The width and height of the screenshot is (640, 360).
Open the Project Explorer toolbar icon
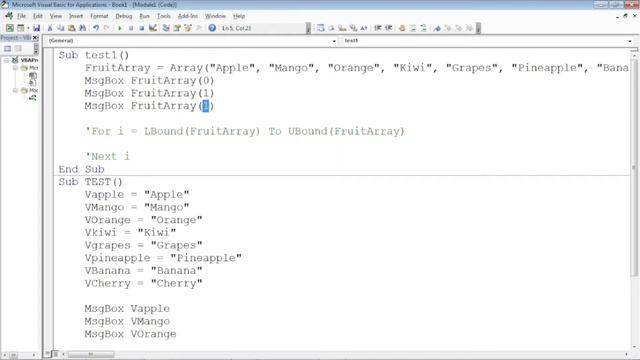[166, 28]
